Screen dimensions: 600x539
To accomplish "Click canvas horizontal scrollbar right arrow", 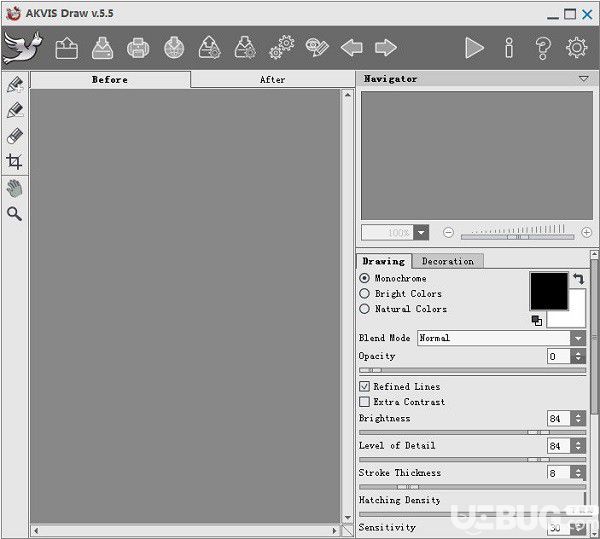I will coord(335,531).
